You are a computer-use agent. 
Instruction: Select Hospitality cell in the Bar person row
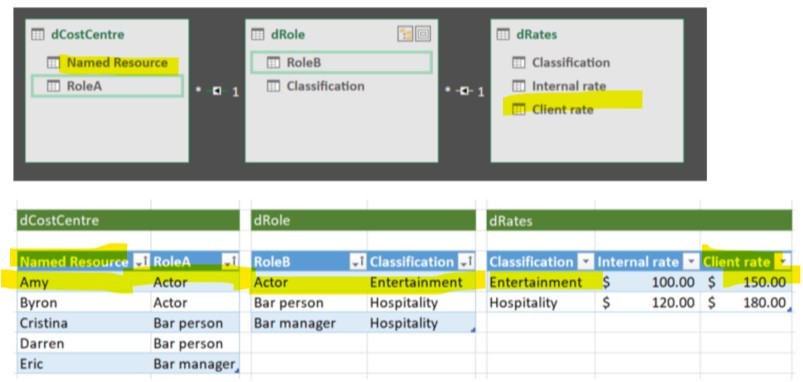[421, 303]
